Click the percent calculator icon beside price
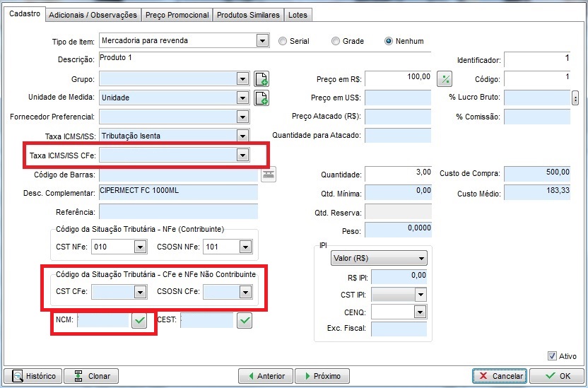 445,78
